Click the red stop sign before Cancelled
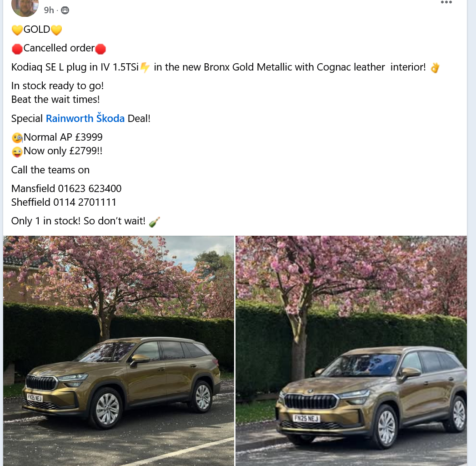 click(17, 49)
